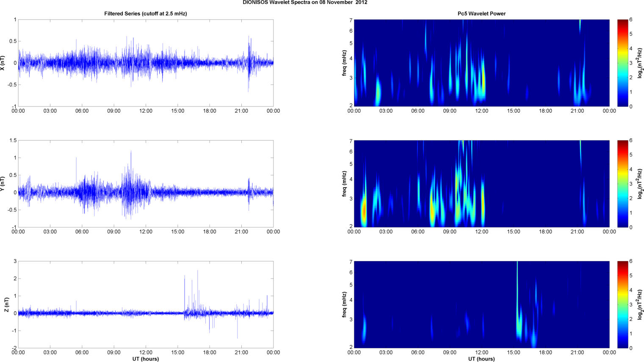Image resolution: width=644 pixels, height=362 pixels.
Task: Select the Y component filtered series plot
Action: click(x=146, y=184)
